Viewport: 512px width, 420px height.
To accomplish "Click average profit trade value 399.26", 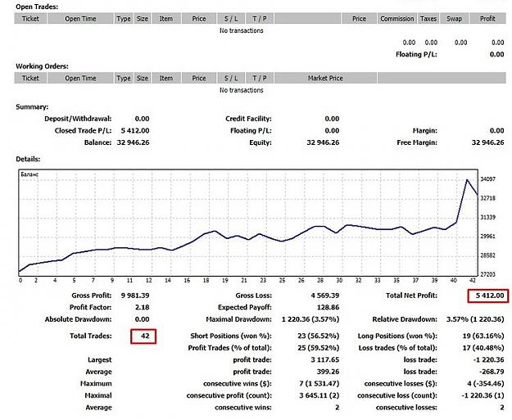I will pos(328,372).
